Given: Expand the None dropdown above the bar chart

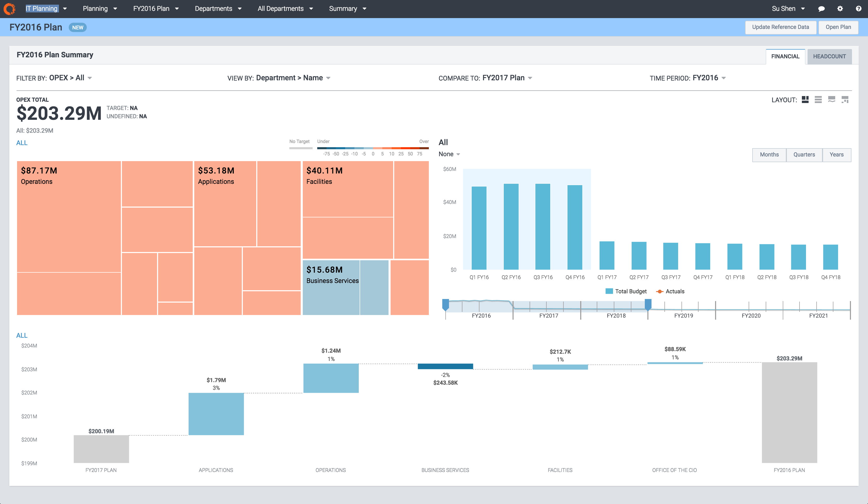Looking at the screenshot, I should click(448, 154).
